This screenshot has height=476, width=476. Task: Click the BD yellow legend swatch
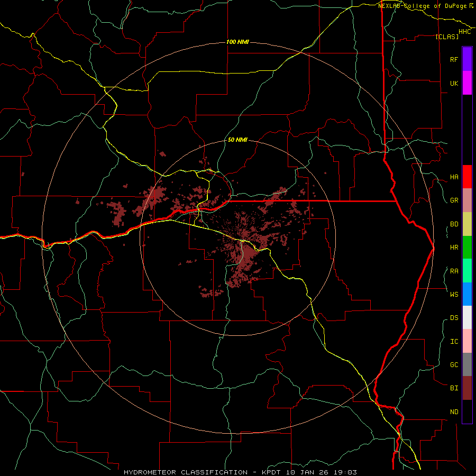click(x=467, y=224)
